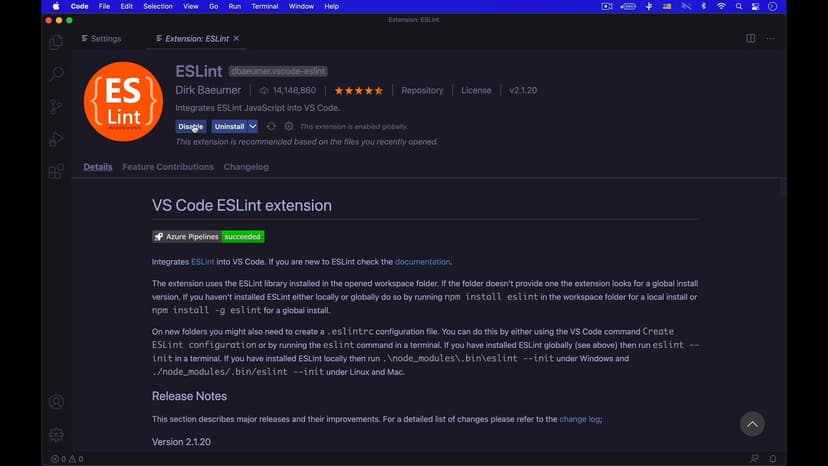Click the scroll-to-top arrow button
Image resolution: width=828 pixels, height=466 pixels.
(752, 424)
